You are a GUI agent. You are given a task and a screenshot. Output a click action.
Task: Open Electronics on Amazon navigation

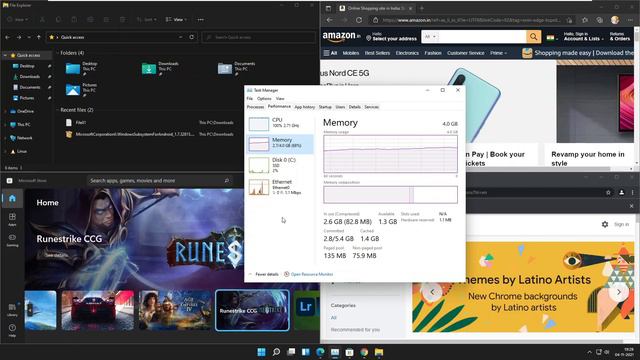point(407,53)
